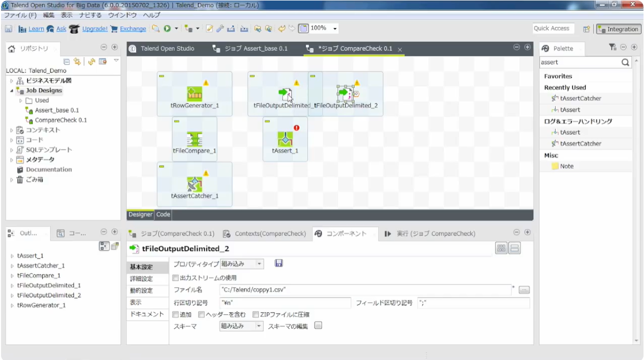644x360 pixels.
Task: Select the tFileCompare_1 component on the canvas
Action: tap(195, 139)
